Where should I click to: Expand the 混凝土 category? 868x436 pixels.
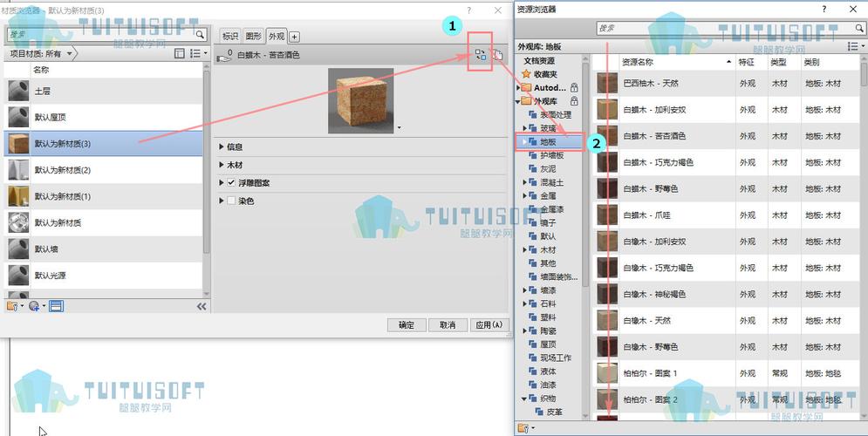click(525, 182)
